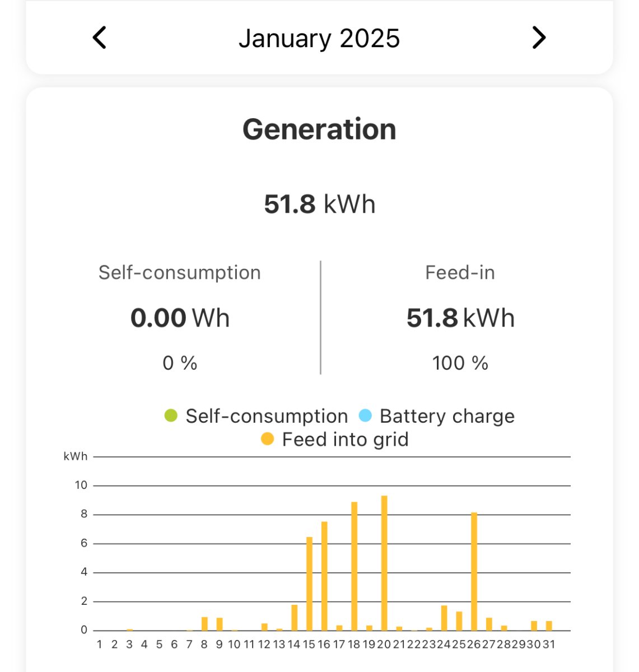The height and width of the screenshot is (672, 639).
Task: Select the bar for day 26
Action: tap(474, 571)
